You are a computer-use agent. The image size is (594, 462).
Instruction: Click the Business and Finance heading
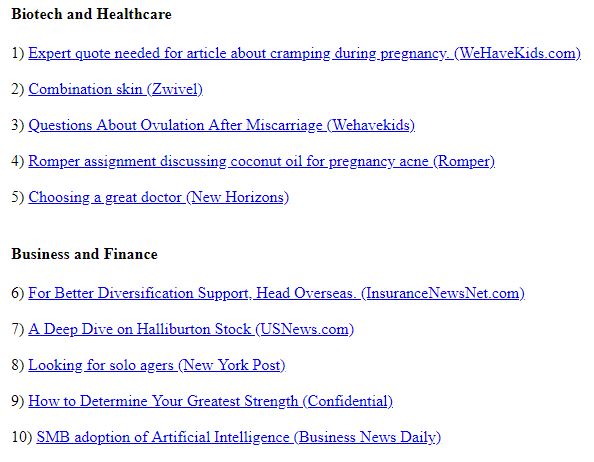84,254
